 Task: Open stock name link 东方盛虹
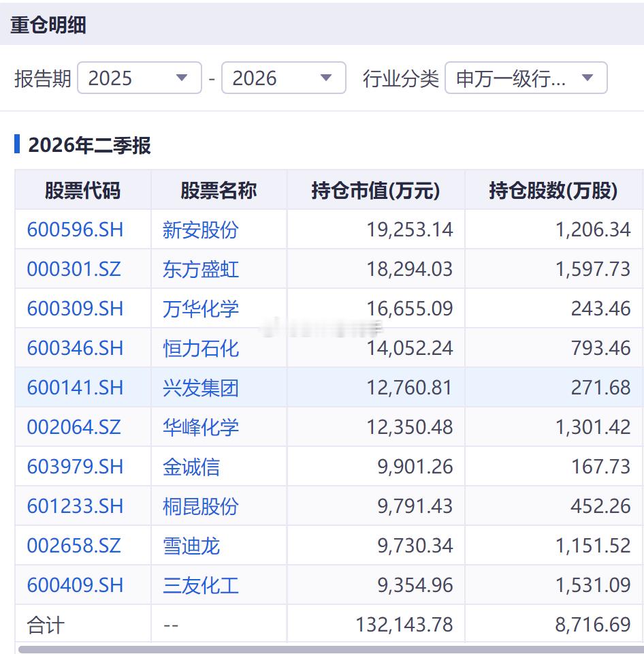pos(201,270)
